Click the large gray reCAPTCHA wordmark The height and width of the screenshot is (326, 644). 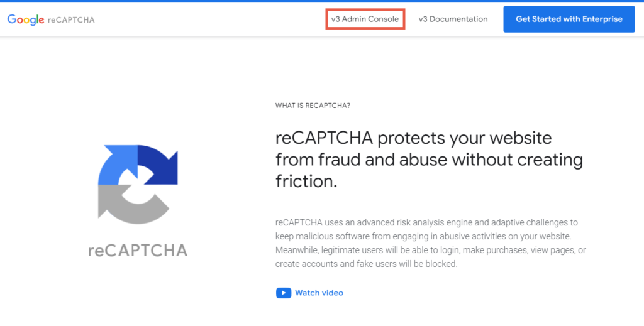coord(138,250)
